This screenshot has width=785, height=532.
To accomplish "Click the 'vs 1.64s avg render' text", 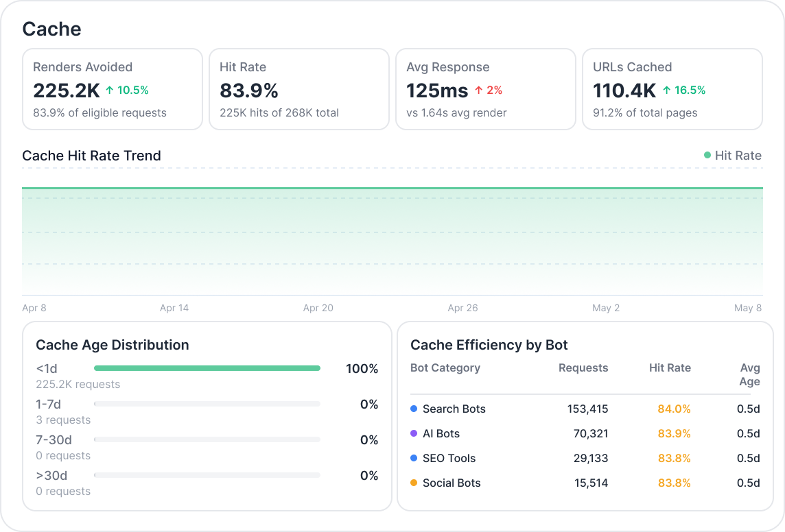I will [456, 113].
